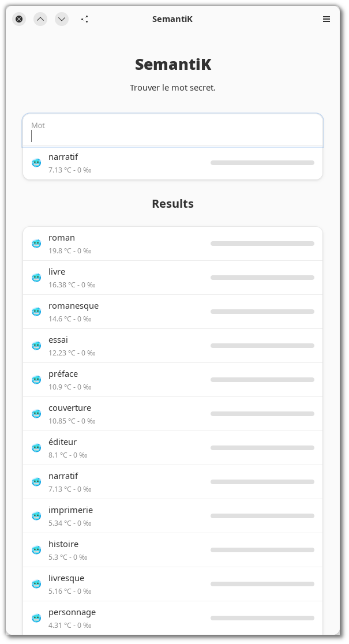This screenshot has width=349, height=644.
Task: Click the cold face icon beside histoire
Action: point(36,550)
